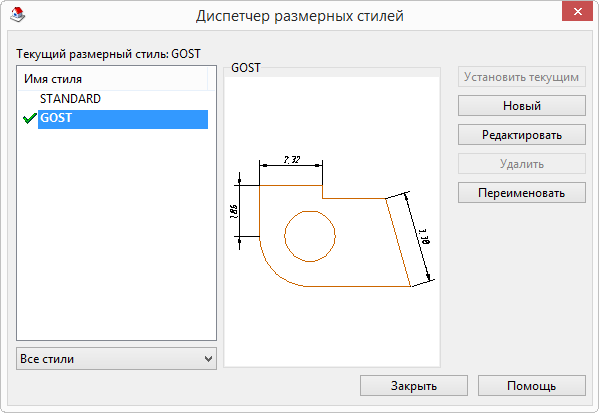Click the 'Удалить' button
The height and width of the screenshot is (413, 599).
coord(521,164)
